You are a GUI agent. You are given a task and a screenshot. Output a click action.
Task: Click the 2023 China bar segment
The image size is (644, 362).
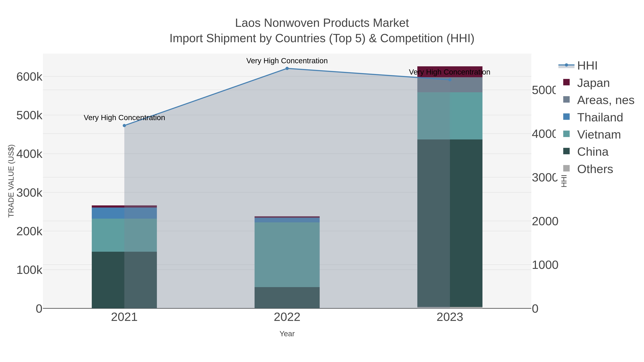pyautogui.click(x=450, y=223)
